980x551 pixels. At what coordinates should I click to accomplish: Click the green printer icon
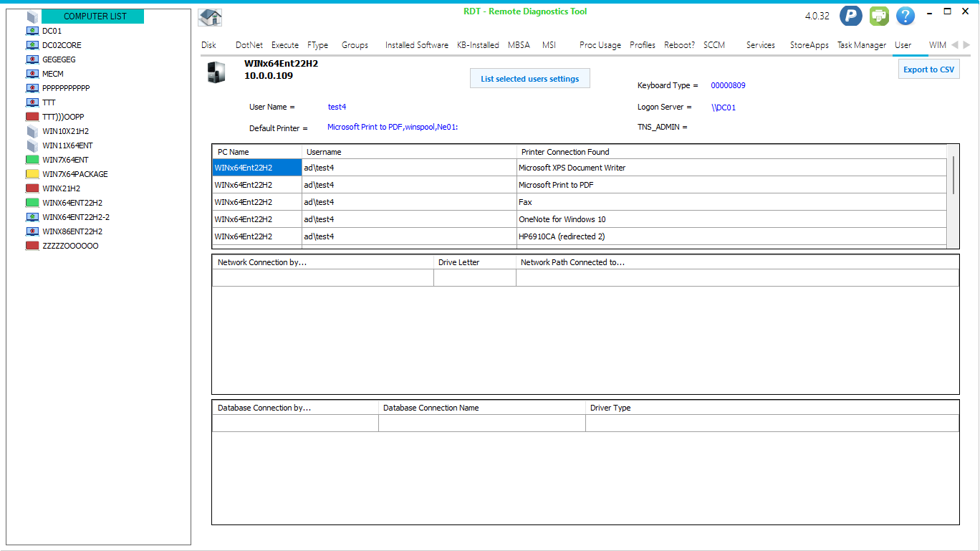click(879, 16)
